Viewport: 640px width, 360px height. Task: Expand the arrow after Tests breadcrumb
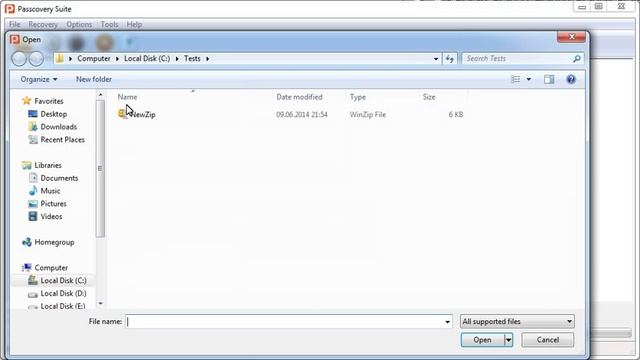(x=207, y=59)
